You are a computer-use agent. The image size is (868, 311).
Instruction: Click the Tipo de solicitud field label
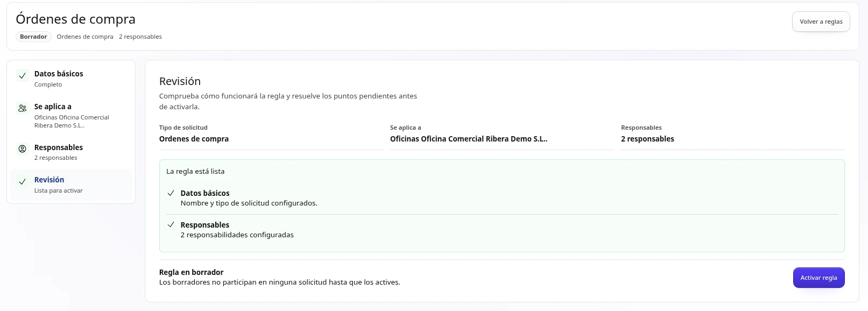(x=184, y=128)
